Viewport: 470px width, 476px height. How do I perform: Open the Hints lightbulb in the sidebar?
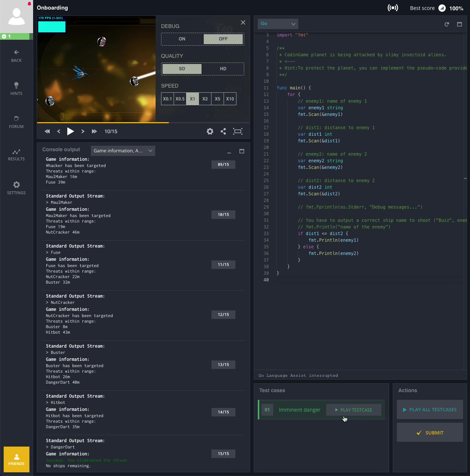(16, 89)
